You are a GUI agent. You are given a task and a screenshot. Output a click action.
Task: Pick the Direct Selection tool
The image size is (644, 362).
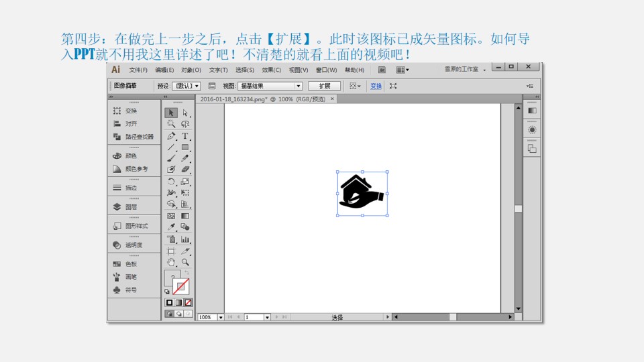point(185,113)
